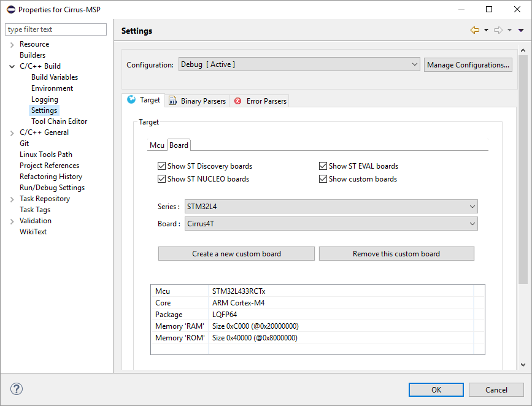The height and width of the screenshot is (406, 532).
Task: Expand the Task Repository tree node
Action: (x=12, y=199)
